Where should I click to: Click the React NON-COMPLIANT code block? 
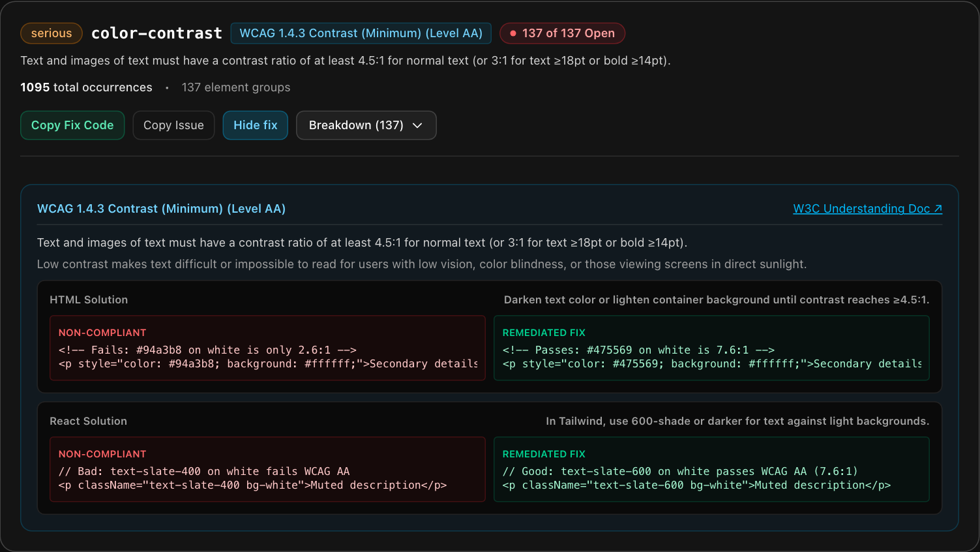[268, 469]
